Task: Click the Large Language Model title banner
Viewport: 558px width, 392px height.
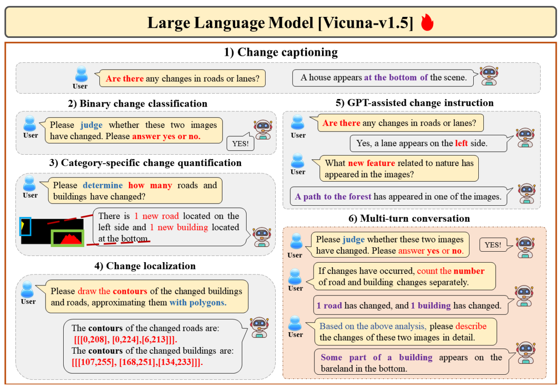Action: tap(279, 22)
